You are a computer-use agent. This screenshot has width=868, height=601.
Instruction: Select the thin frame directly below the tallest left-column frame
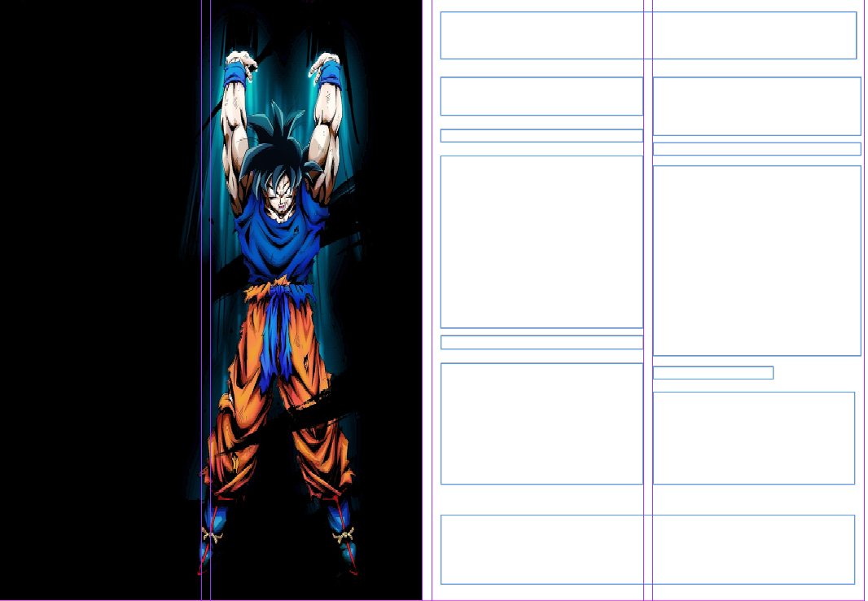[x=542, y=342]
